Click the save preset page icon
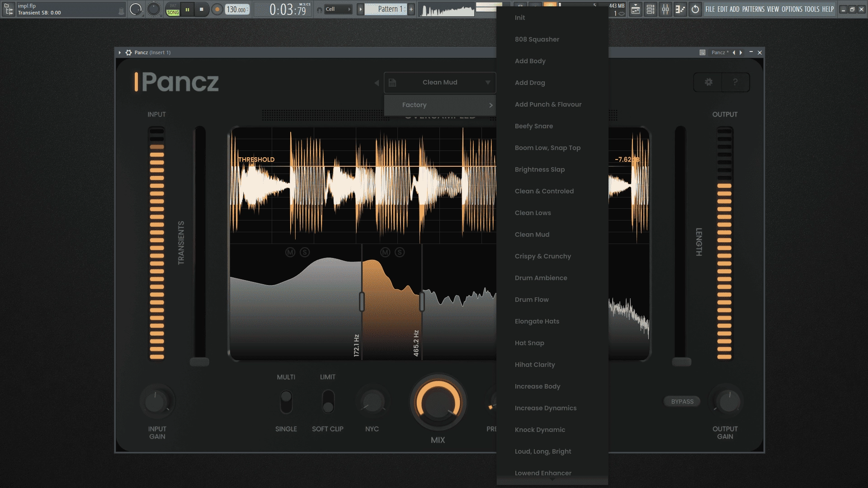 (392, 83)
